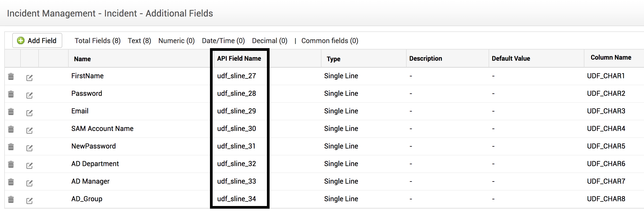
Task: Filter by Numeric (0) fields
Action: point(176,41)
